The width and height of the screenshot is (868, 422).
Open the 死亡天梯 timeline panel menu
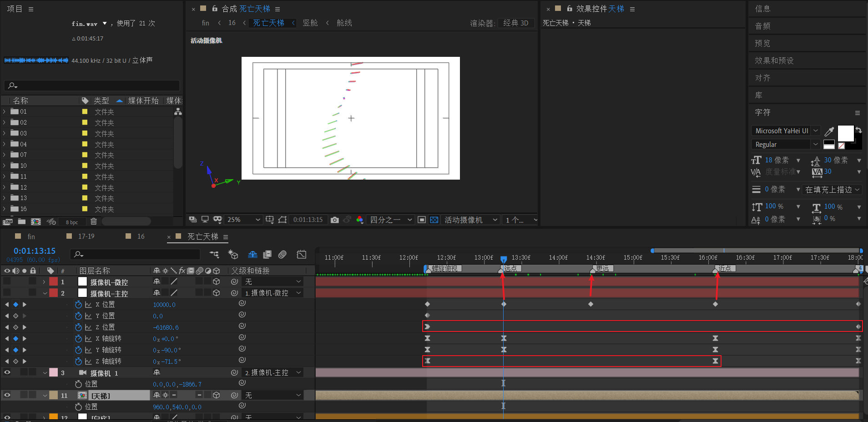(x=226, y=237)
